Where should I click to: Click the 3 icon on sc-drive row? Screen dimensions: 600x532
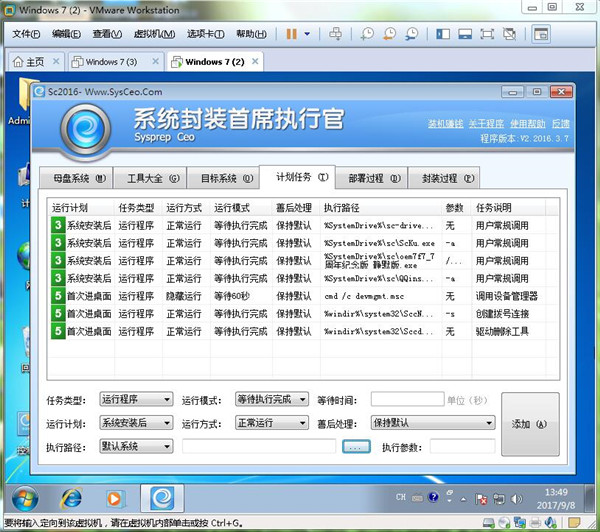(x=58, y=225)
